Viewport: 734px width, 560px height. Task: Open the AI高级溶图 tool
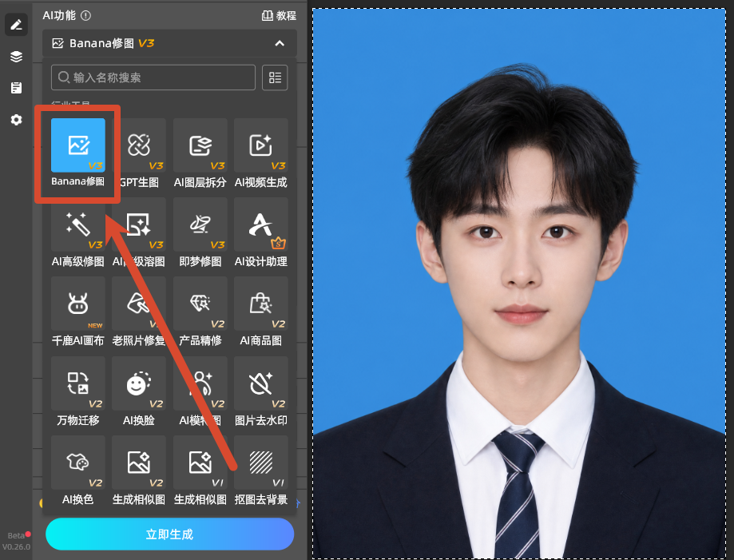tap(139, 224)
